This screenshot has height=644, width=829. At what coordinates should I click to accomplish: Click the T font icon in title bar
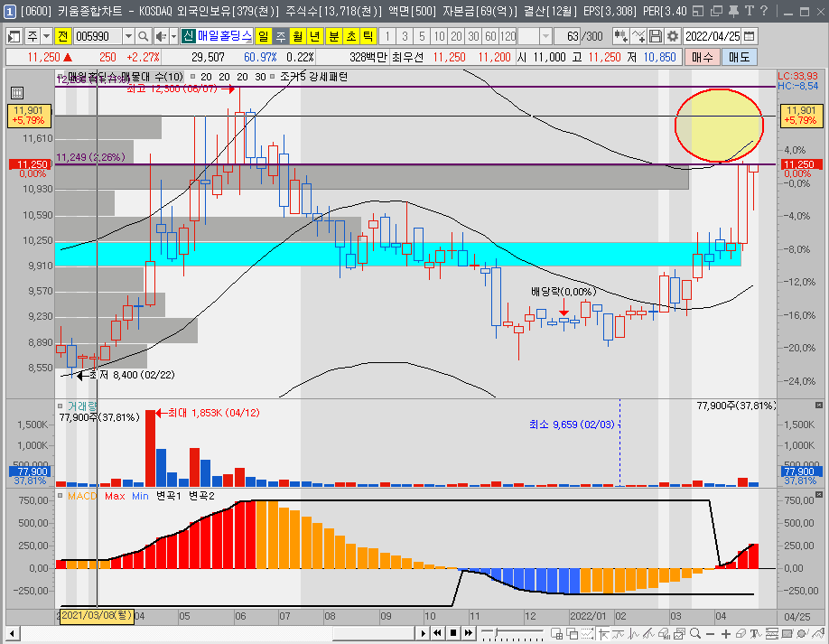750,11
